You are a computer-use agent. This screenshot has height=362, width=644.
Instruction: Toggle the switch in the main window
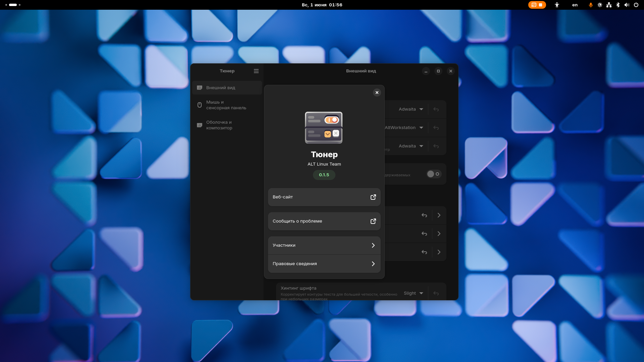(x=434, y=174)
